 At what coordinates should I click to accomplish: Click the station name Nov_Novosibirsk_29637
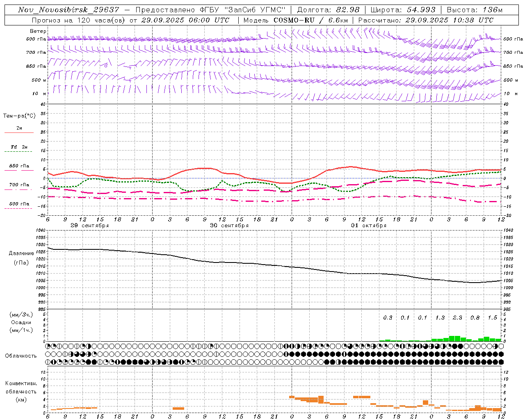click(68, 10)
